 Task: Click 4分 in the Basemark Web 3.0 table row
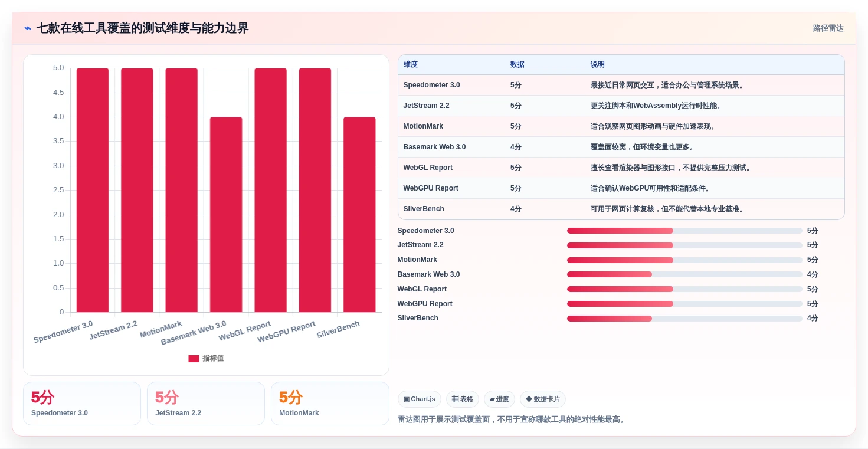(x=516, y=147)
